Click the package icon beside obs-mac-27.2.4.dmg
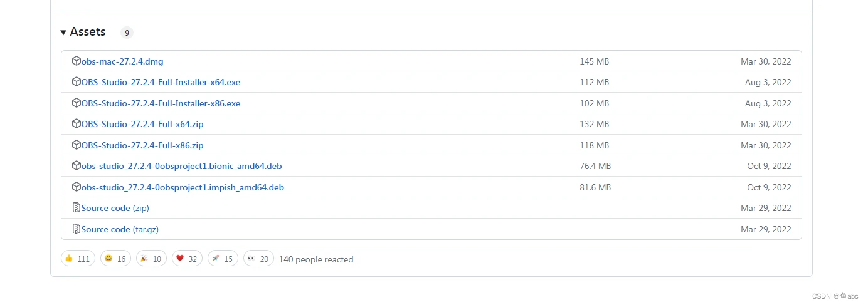 coord(77,61)
